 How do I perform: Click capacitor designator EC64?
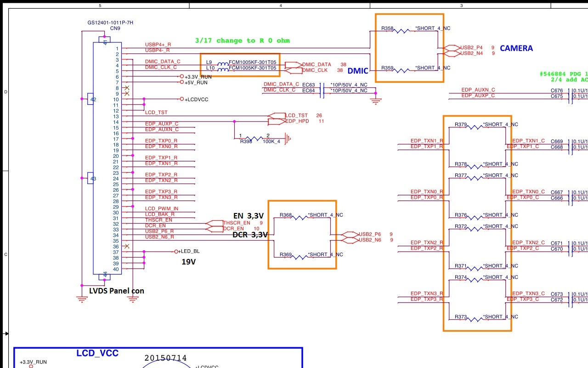(x=309, y=91)
